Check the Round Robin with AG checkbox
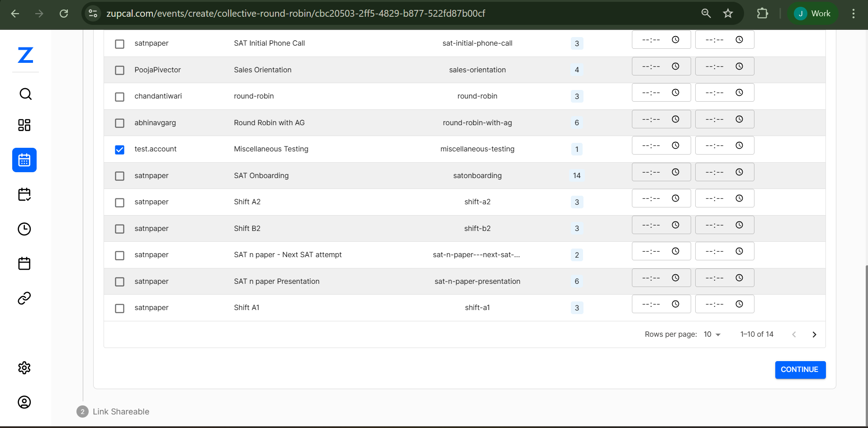The width and height of the screenshot is (868, 428). (x=119, y=123)
